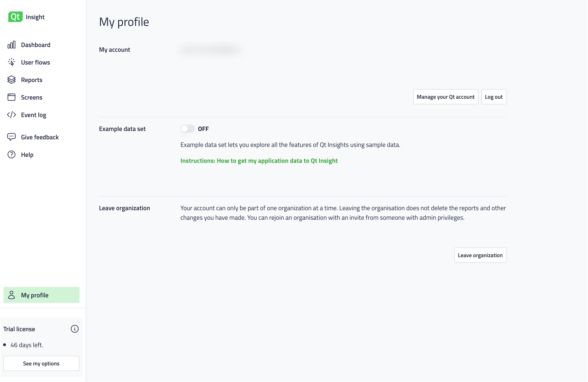
Task: Click the Help question mark icon
Action: pyautogui.click(x=11, y=155)
